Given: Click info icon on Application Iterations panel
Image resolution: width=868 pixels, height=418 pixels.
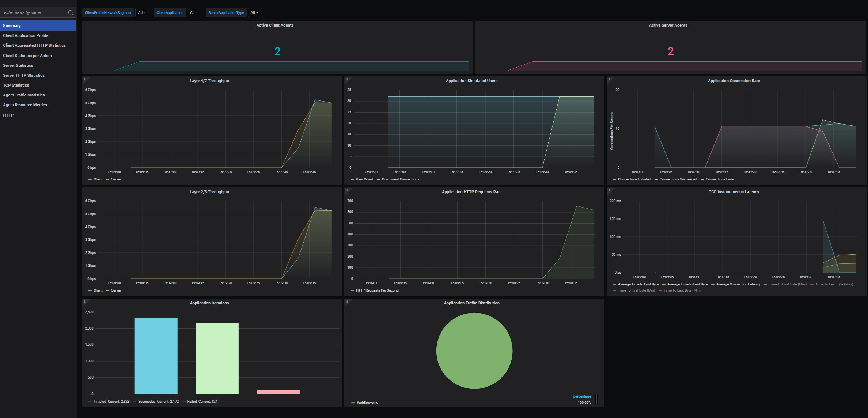Looking at the screenshot, I should click(84, 301).
